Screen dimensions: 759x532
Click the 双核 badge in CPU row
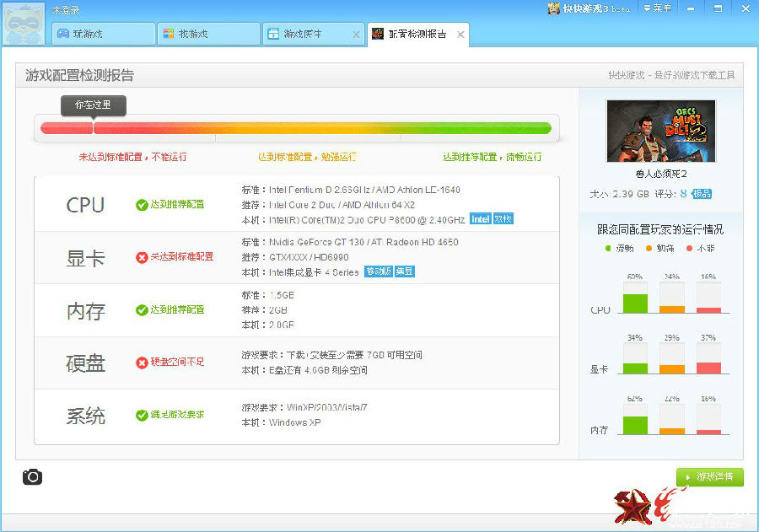coord(503,219)
